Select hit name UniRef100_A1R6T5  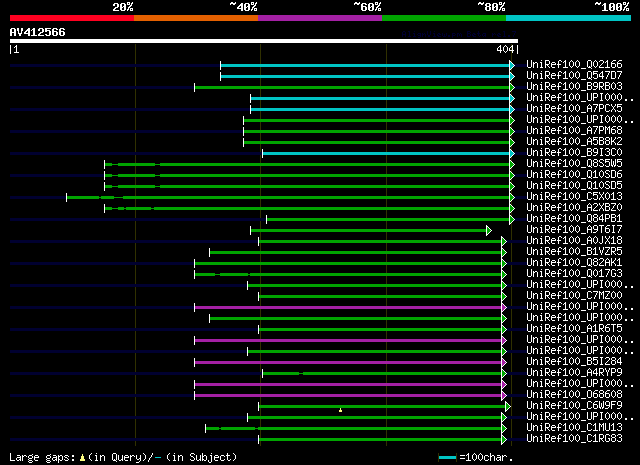tap(574, 329)
